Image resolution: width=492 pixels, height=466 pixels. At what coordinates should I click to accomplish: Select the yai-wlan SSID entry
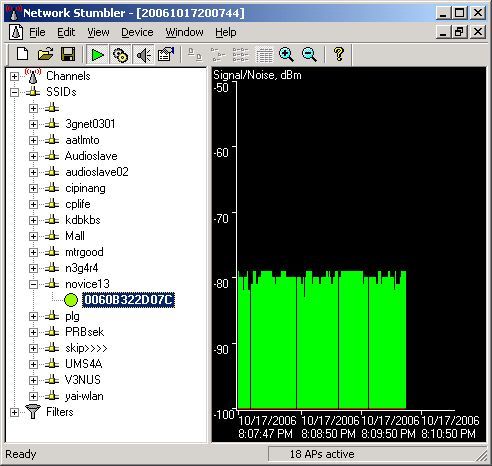click(x=84, y=396)
